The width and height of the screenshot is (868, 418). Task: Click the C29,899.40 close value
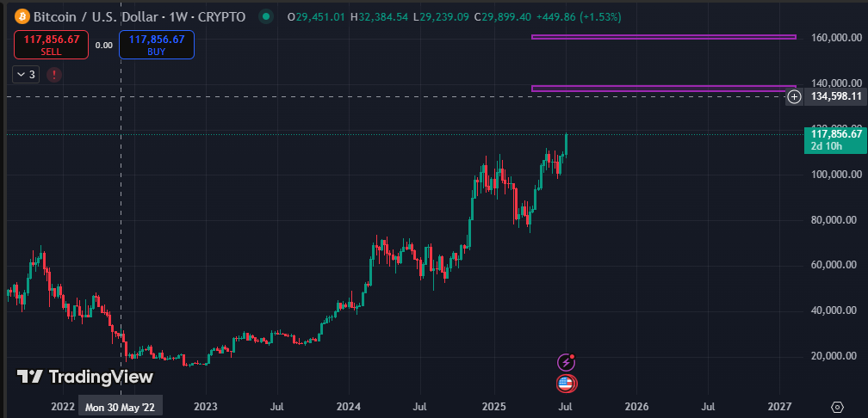coord(504,17)
